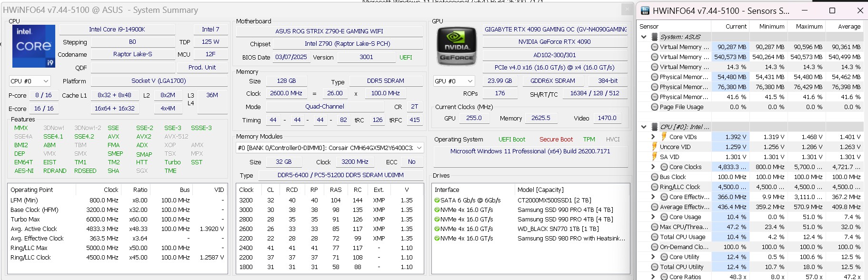Click the lightning icon of Uncore VID
This screenshot has width=868, height=280.
pos(655,147)
